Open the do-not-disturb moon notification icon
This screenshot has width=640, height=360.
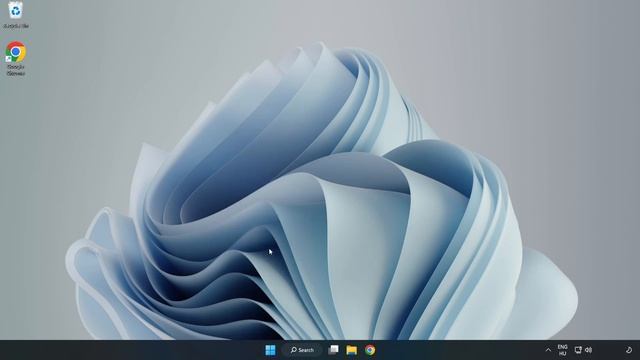pos(629,350)
